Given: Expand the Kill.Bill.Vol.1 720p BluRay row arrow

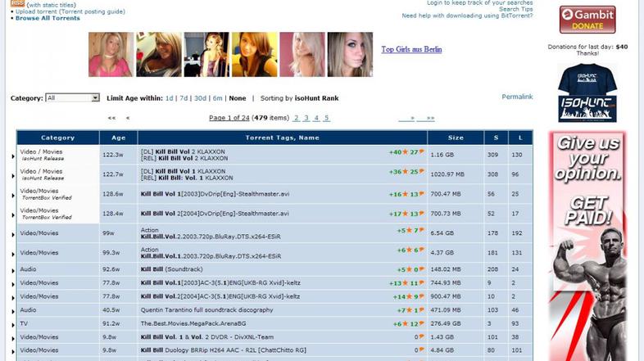Looking at the screenshot, I should tap(13, 255).
